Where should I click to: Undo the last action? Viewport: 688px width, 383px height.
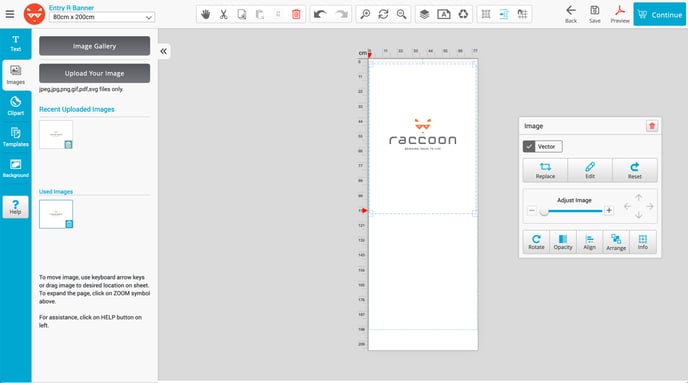click(320, 14)
